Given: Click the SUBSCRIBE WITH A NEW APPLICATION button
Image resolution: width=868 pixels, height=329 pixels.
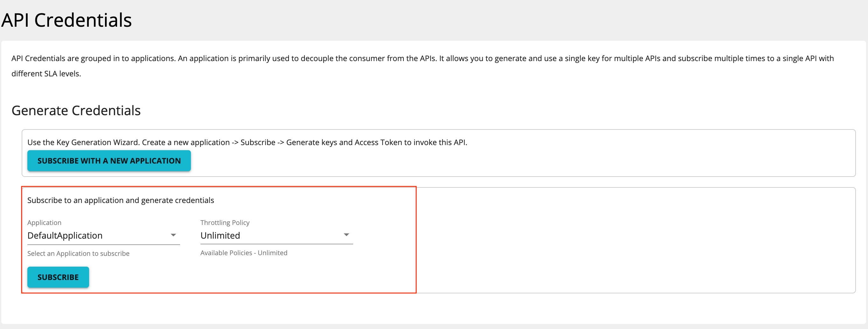Looking at the screenshot, I should [109, 161].
